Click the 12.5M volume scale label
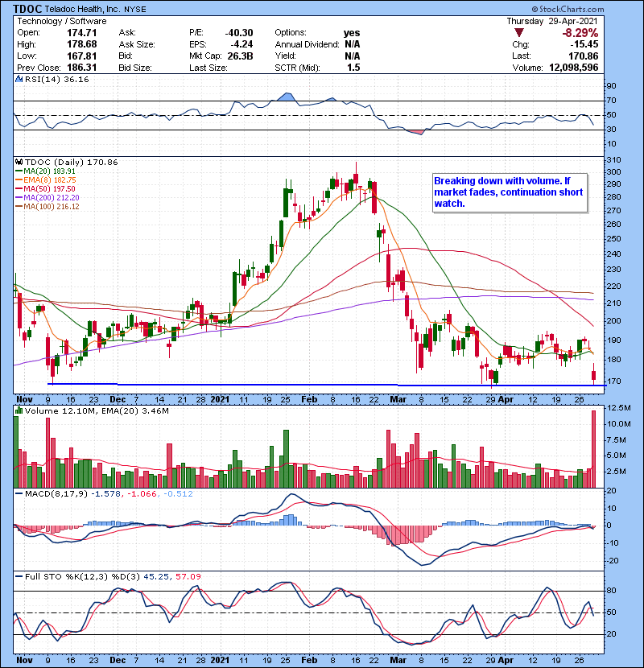 pos(619,408)
